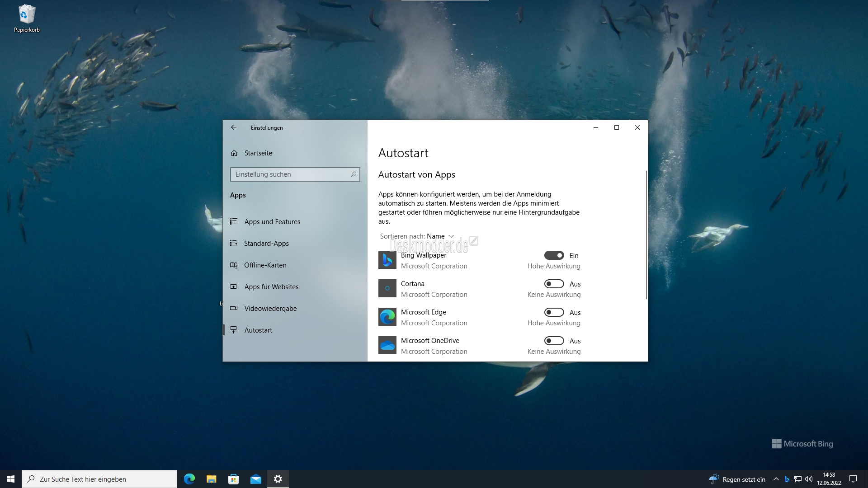Screen dimensions: 868x488
Task: Click the Microsoft Bing wallpaper logo
Action: point(802,444)
